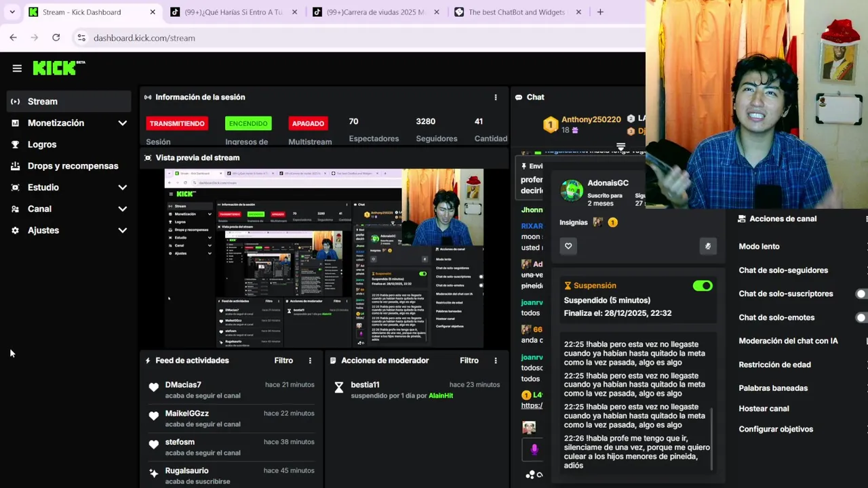Viewport: 868px width, 488px height.
Task: Expand the Canal sidebar section
Action: [x=123, y=209]
